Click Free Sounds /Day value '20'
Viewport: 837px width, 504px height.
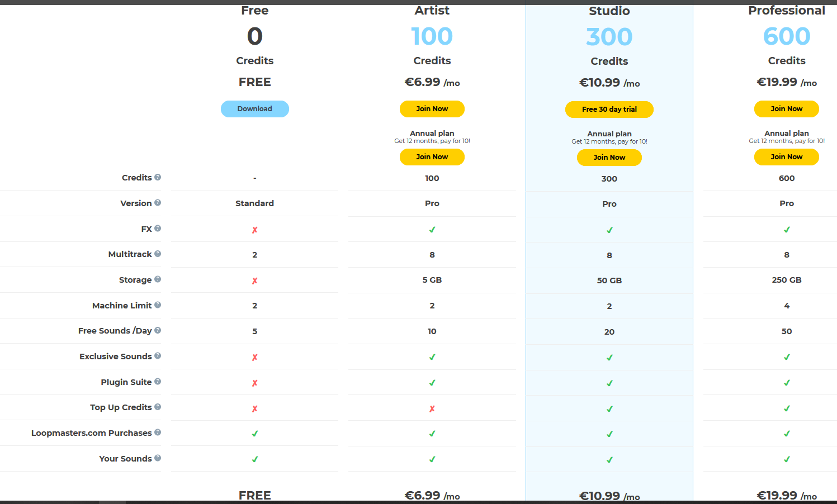(609, 332)
